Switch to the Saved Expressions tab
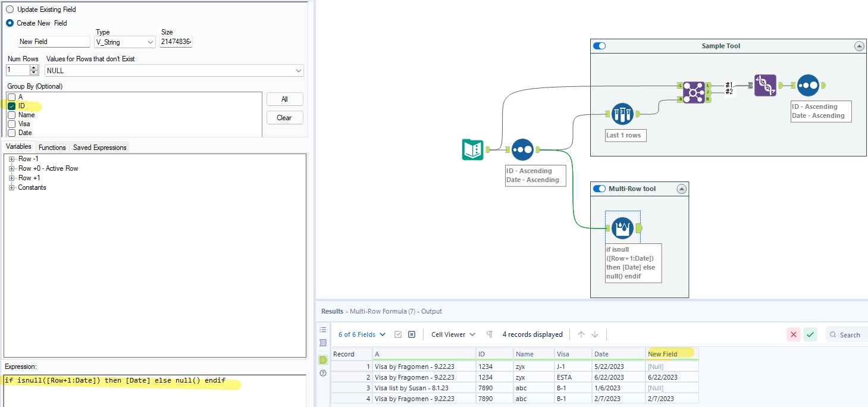This screenshot has width=868, height=407. 99,147
